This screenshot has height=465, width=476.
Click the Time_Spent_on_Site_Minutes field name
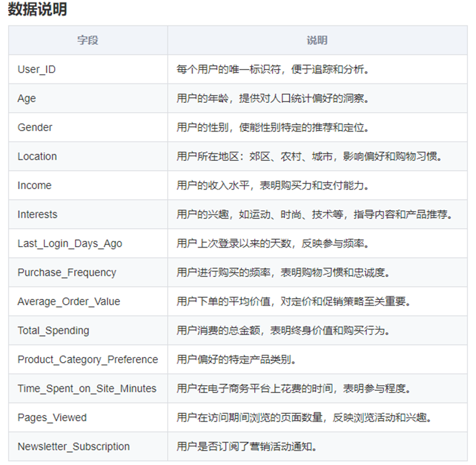click(x=87, y=389)
